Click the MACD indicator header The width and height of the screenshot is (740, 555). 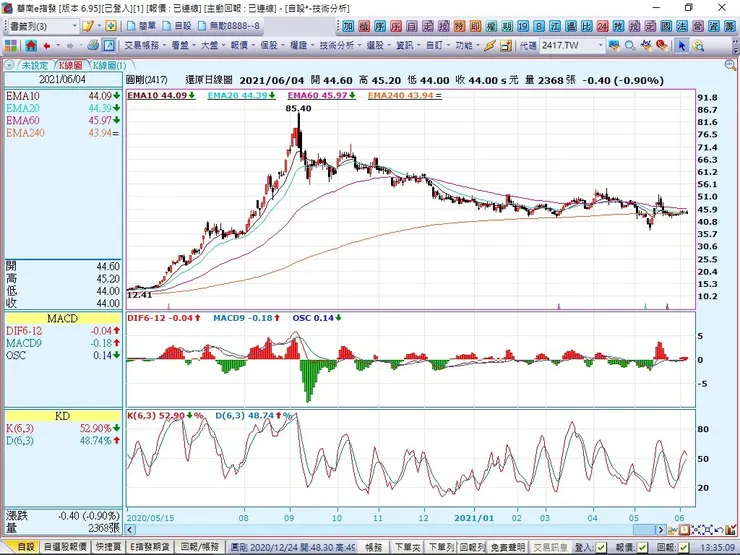coord(62,319)
